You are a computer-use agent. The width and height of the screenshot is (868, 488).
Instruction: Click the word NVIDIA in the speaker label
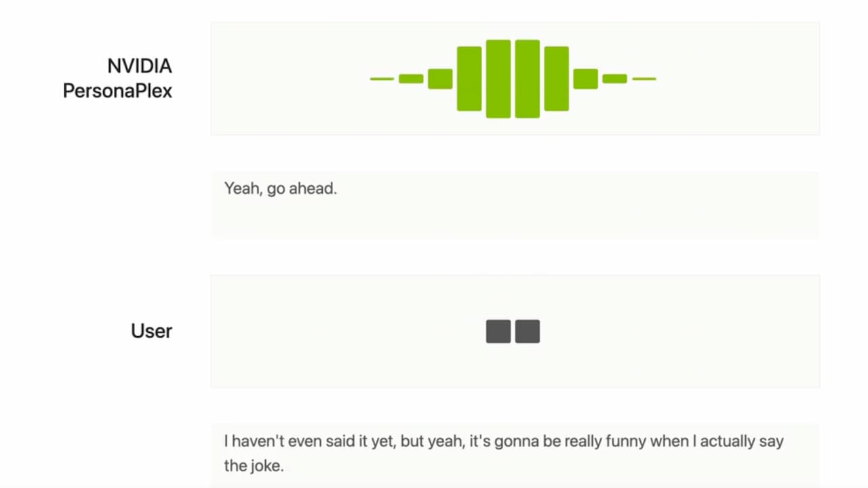(x=140, y=66)
